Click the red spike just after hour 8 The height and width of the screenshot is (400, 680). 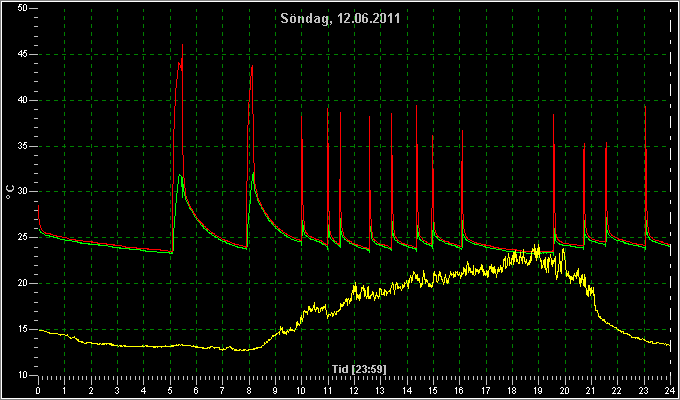pos(252,66)
